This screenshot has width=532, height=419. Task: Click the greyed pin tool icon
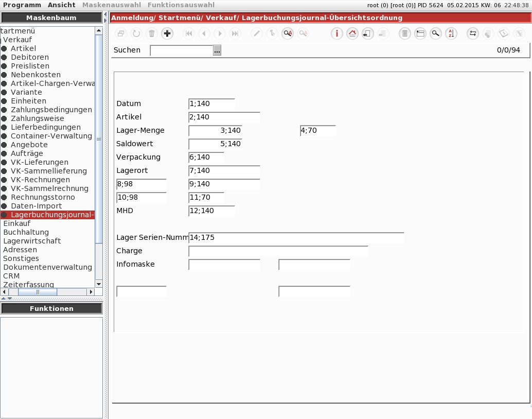tap(272, 33)
